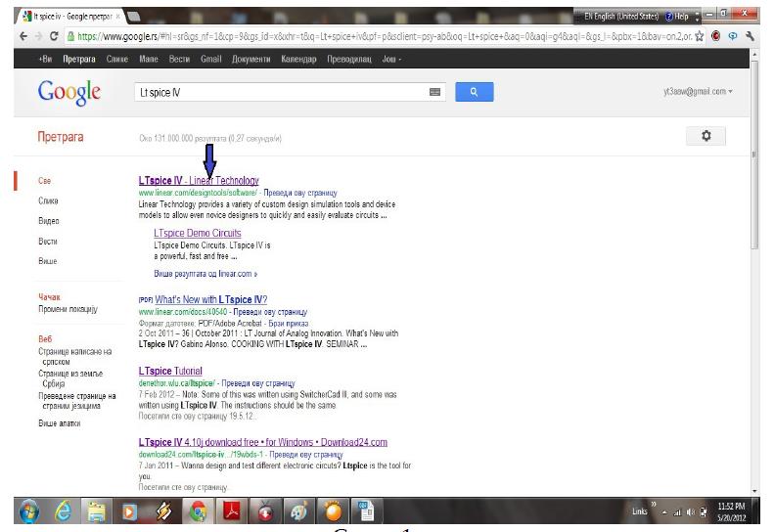Image resolution: width=775 pixels, height=532 pixels.
Task: Click the Help icon in language bar
Action: point(676,17)
